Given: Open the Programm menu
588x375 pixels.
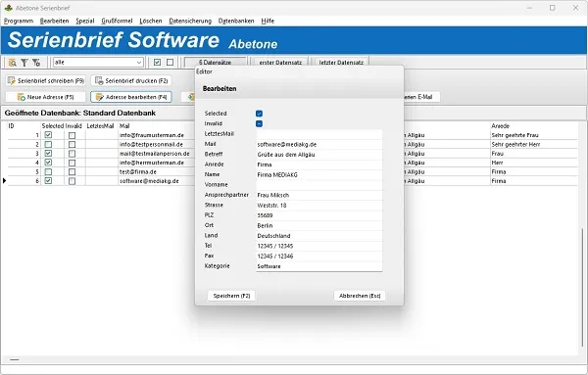Looking at the screenshot, I should click(x=19, y=21).
